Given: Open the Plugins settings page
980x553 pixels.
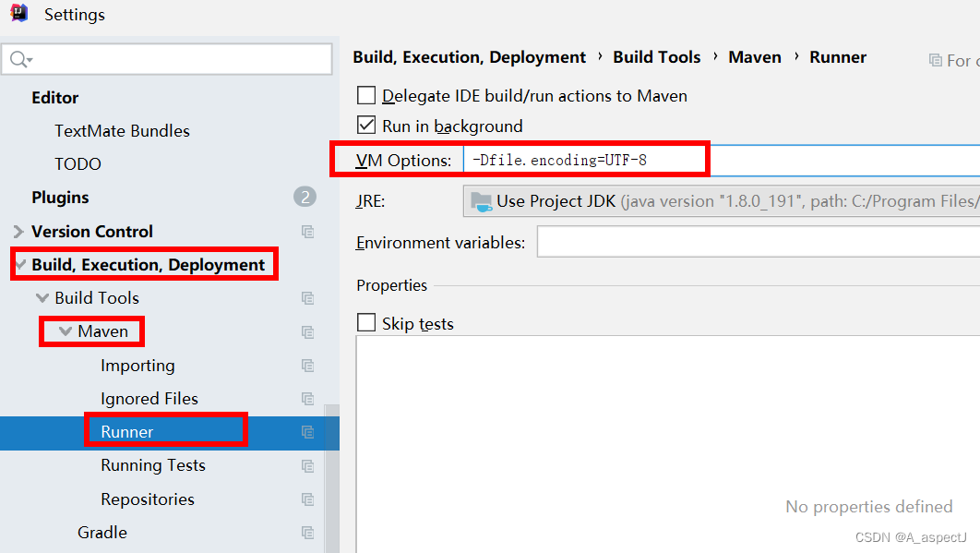Looking at the screenshot, I should pyautogui.click(x=60, y=197).
